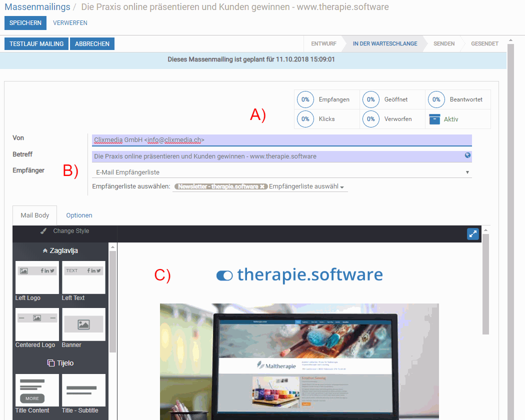Remove the Newsletter - therapie.software tag
The image size is (525, 420).
point(262,186)
